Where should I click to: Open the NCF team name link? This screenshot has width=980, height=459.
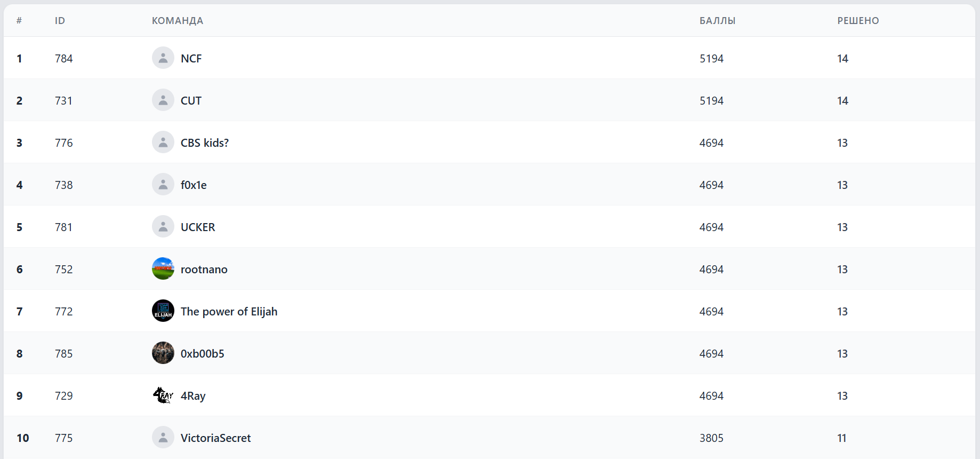point(191,58)
